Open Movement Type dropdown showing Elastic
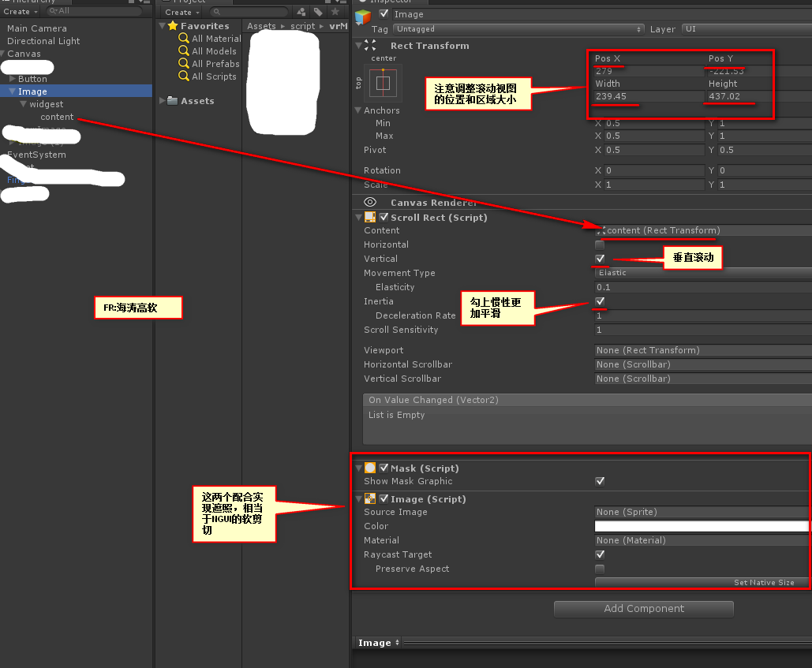The image size is (812, 668). 703,273
